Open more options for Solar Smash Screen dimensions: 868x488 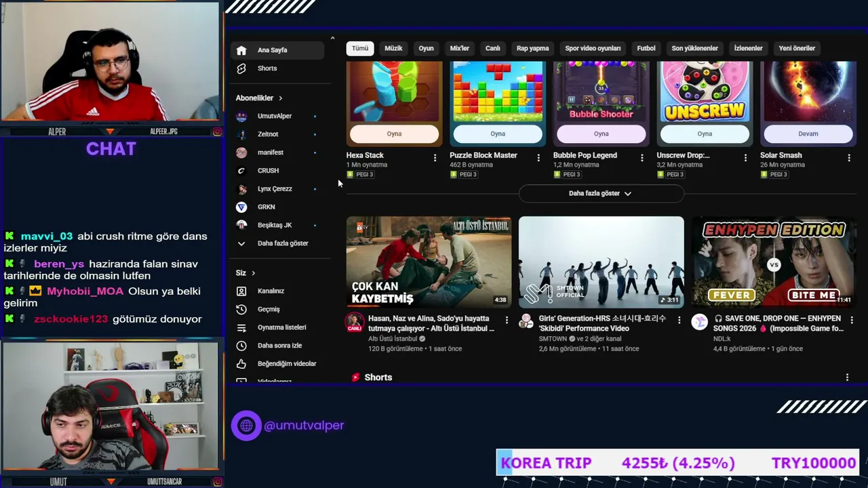coord(849,158)
